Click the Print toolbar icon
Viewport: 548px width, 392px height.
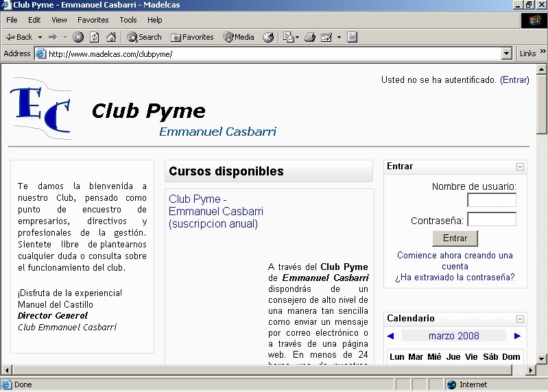point(310,37)
